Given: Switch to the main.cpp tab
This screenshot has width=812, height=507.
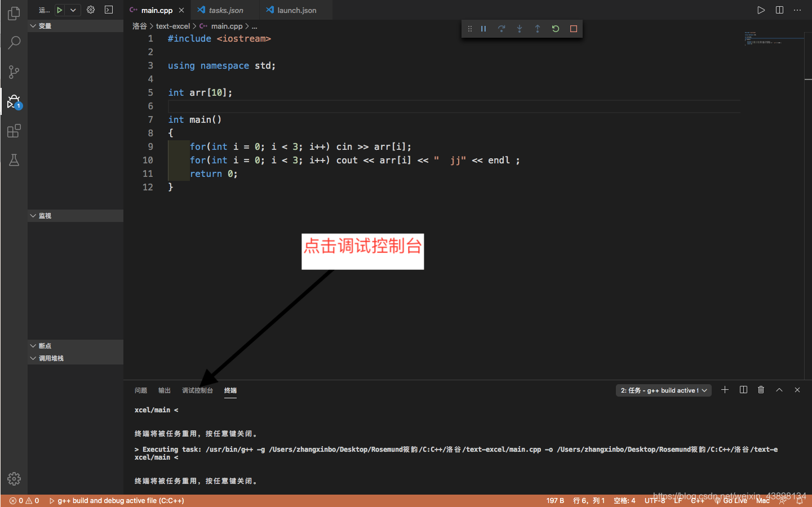Looking at the screenshot, I should pos(157,10).
